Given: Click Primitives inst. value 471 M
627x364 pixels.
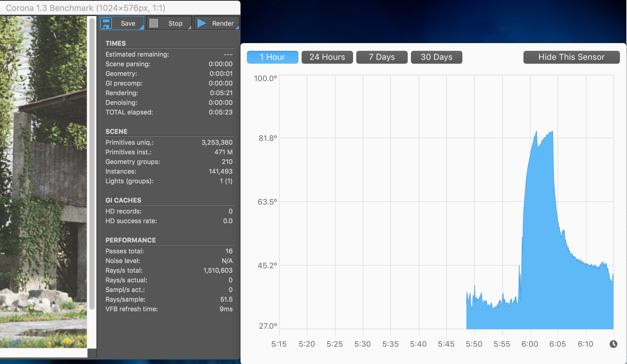Looking at the screenshot, I should [223, 152].
